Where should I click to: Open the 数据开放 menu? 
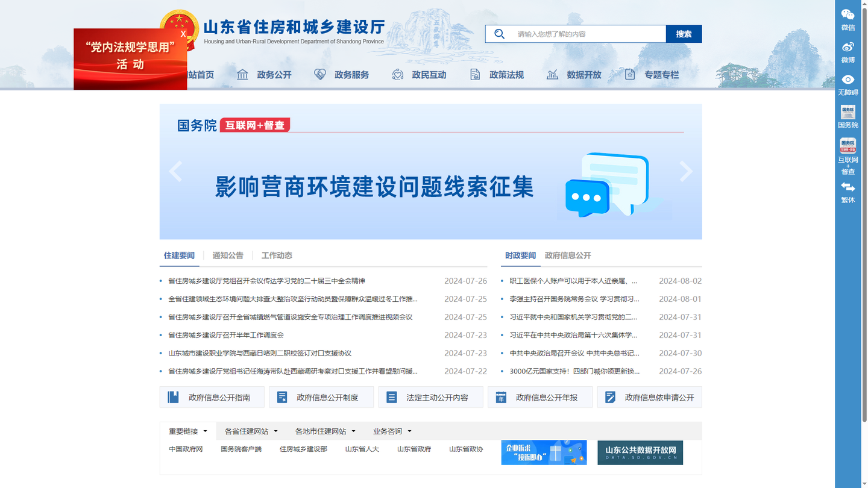coord(584,75)
